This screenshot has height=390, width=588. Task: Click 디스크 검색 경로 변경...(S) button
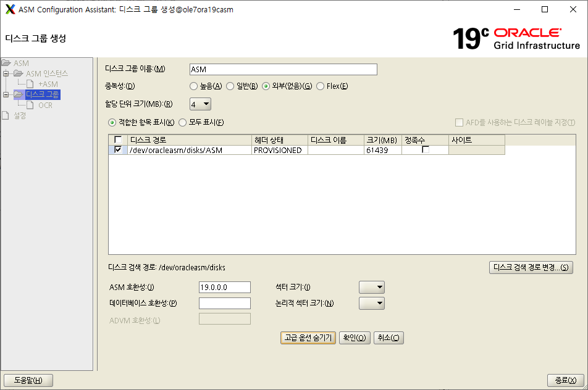[531, 267]
